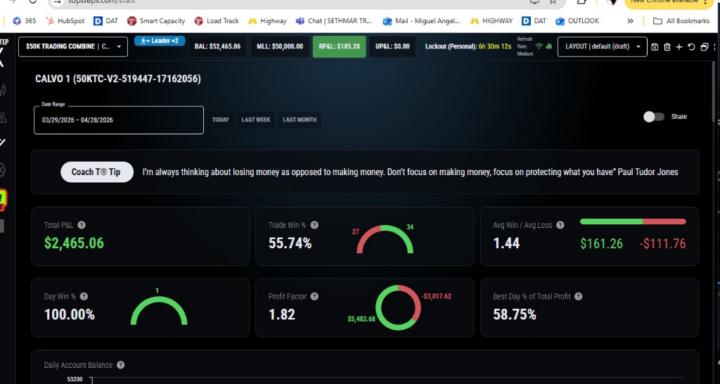This screenshot has width=720, height=384.
Task: Click the Leader +2 badge
Action: tap(160, 41)
